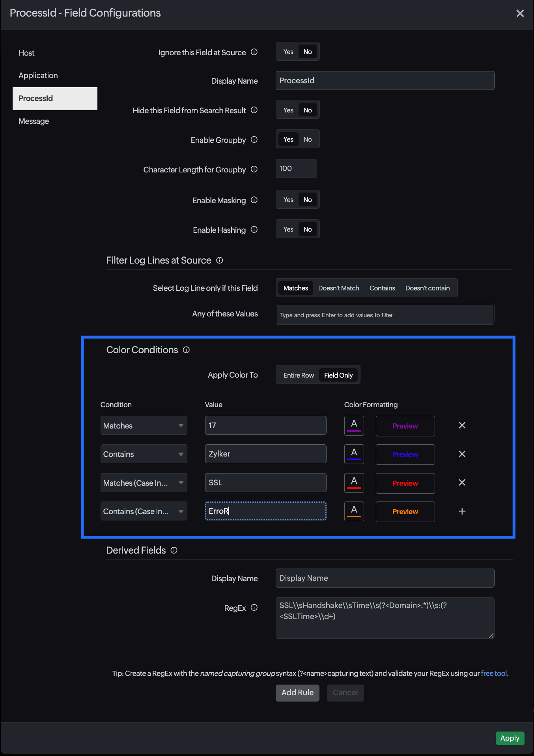Screen dimensions: 534x756
Task: Click info icon next to Enable Groupby
Action: click(x=254, y=140)
